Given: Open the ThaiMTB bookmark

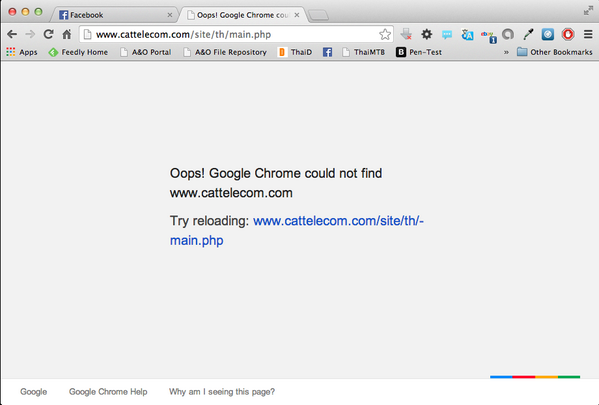Looking at the screenshot, I should point(363,52).
